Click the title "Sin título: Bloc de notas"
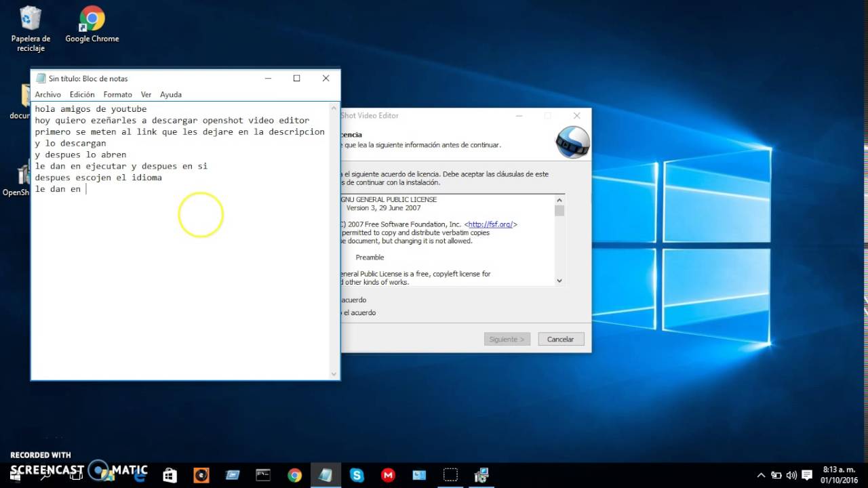The width and height of the screenshot is (868, 488). [88, 79]
